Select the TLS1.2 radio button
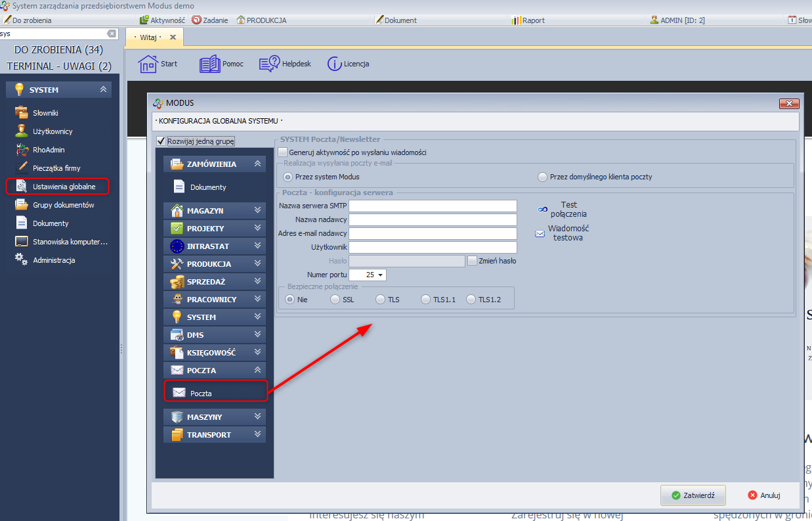Image resolution: width=812 pixels, height=521 pixels. pyautogui.click(x=471, y=300)
